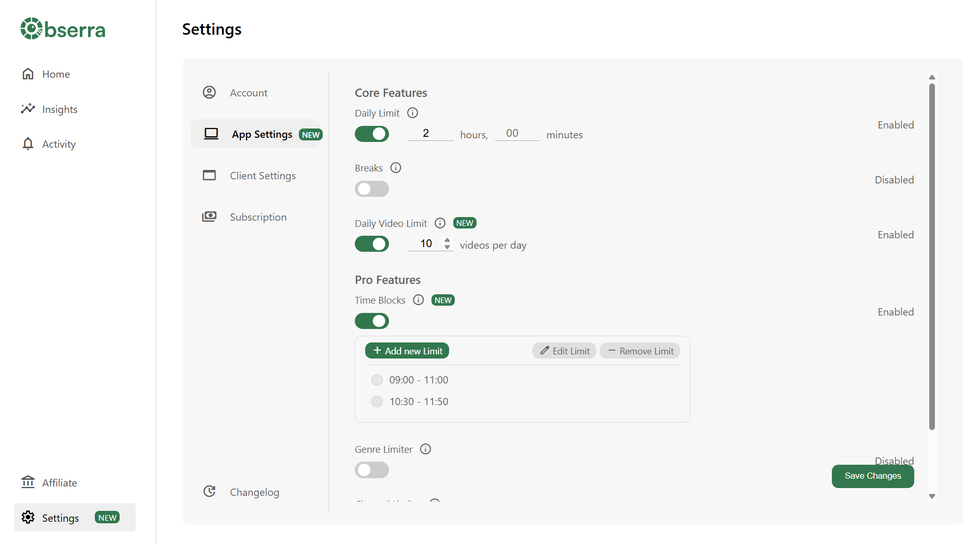Viewport: 980px width, 544px height.
Task: Click scrollbar up arrow
Action: pos(932,77)
